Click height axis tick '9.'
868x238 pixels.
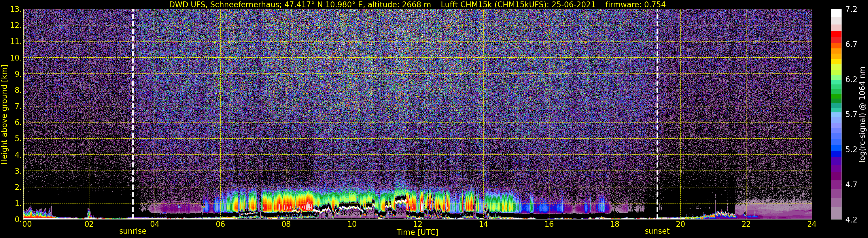(18, 74)
